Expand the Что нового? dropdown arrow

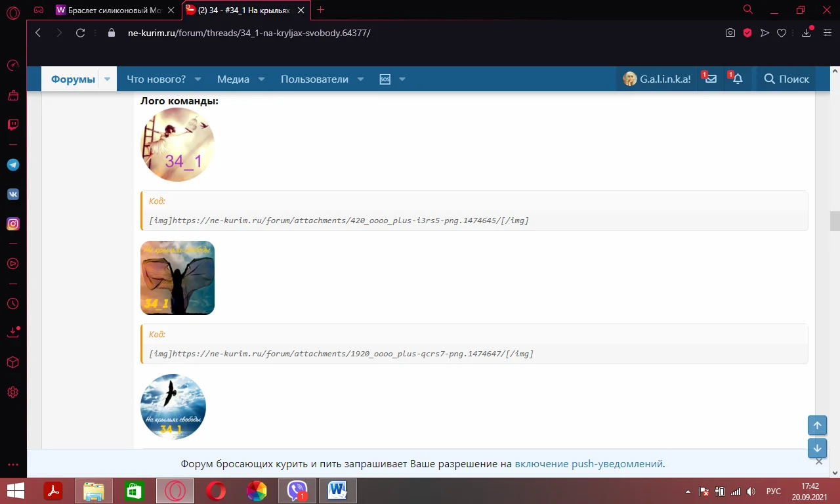(x=199, y=79)
